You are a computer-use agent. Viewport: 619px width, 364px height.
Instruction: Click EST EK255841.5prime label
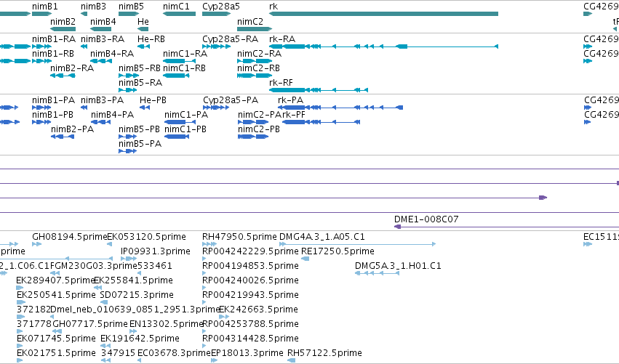tap(133, 280)
